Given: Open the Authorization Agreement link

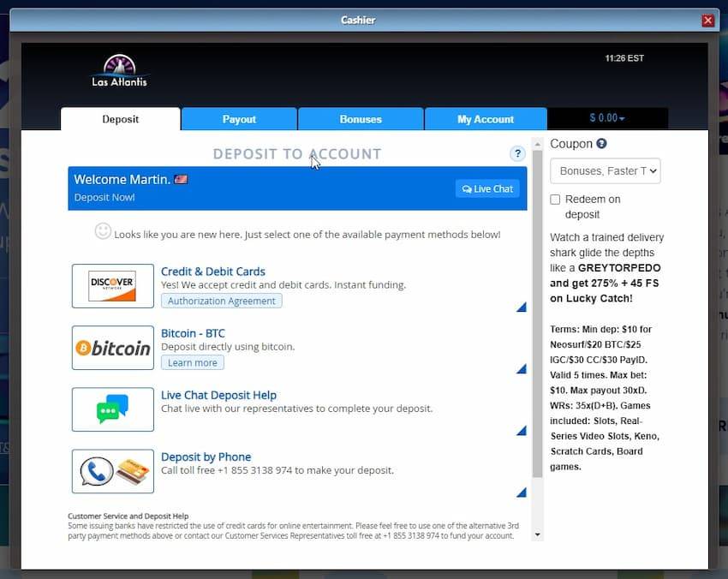Looking at the screenshot, I should [221, 301].
